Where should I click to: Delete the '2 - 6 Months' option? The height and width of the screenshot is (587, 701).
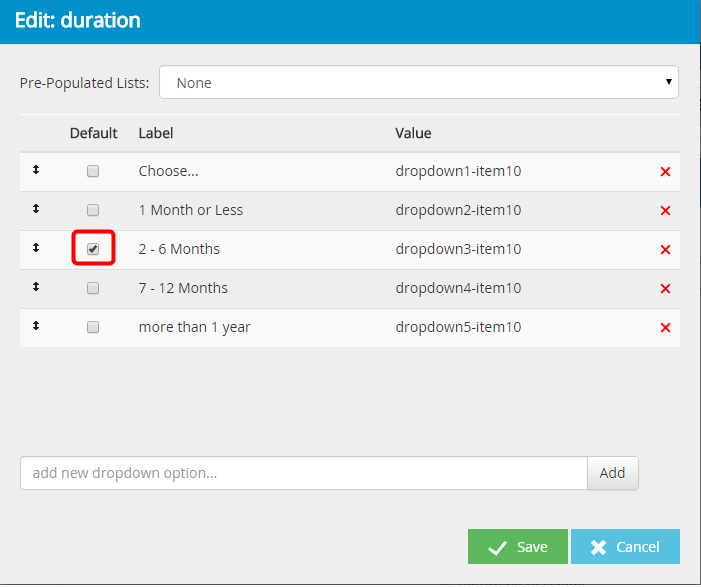tap(665, 250)
